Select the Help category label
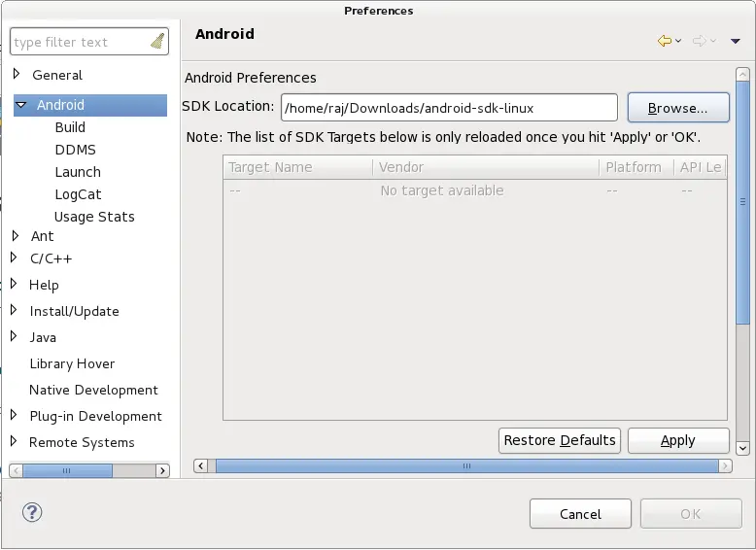This screenshot has height=550, width=756. click(44, 285)
